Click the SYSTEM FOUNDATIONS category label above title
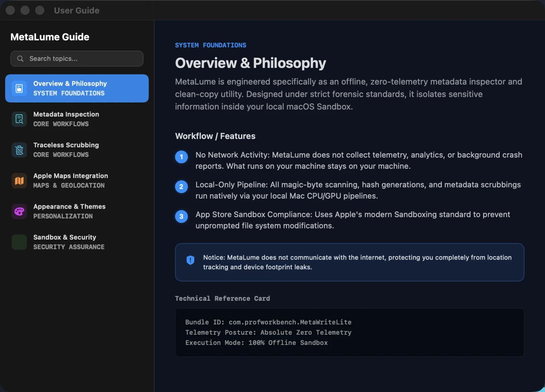Image resolution: width=545 pixels, height=392 pixels. [211, 45]
